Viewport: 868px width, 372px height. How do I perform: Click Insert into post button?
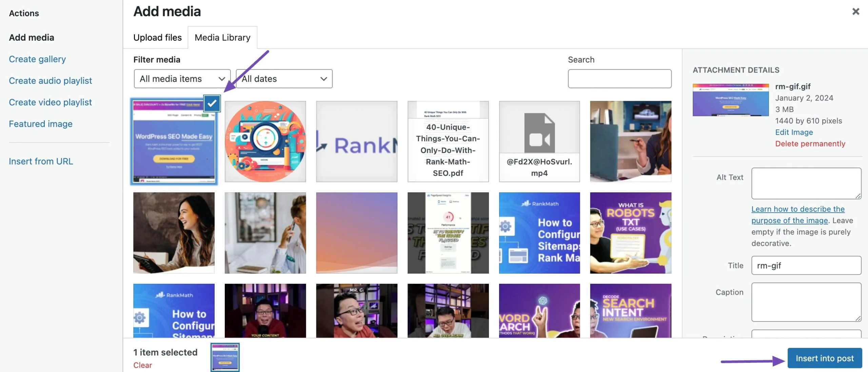point(825,358)
